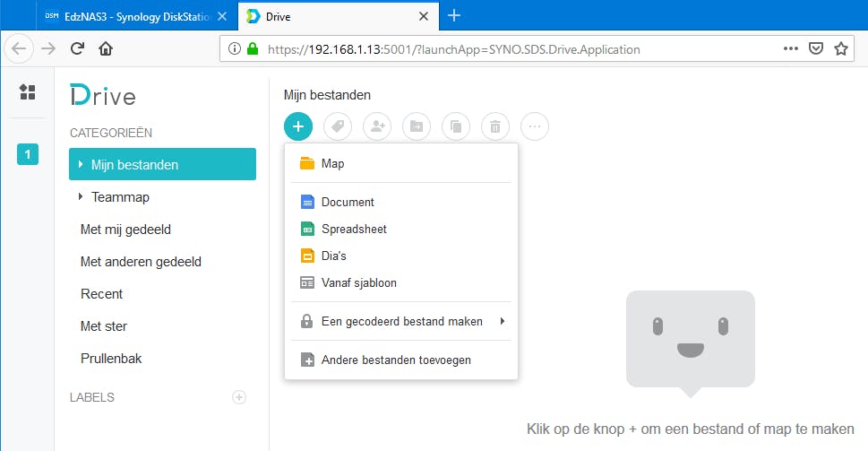Close the EdzNAS3 Synology DiskStation tab
This screenshot has height=451, width=868.
click(222, 17)
